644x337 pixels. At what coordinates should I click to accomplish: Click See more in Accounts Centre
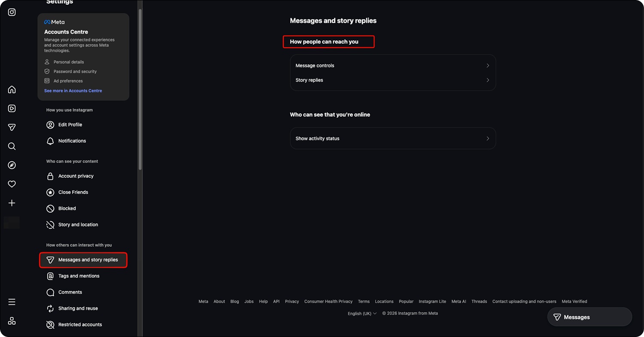point(73,91)
